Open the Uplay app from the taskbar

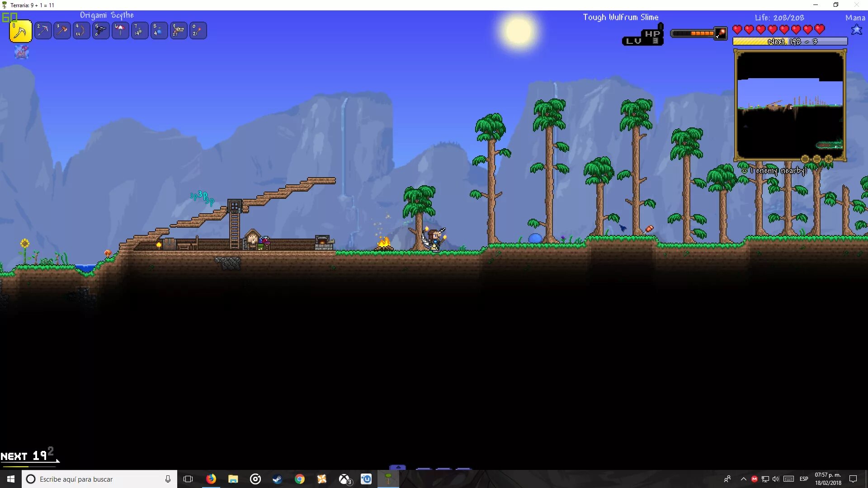point(366,479)
